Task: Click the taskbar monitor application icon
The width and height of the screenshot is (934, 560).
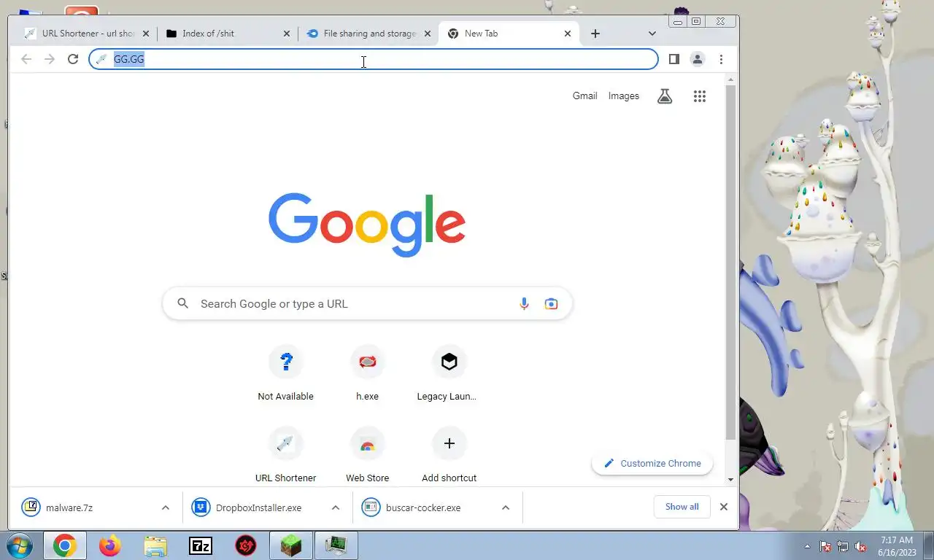Action: (x=336, y=545)
